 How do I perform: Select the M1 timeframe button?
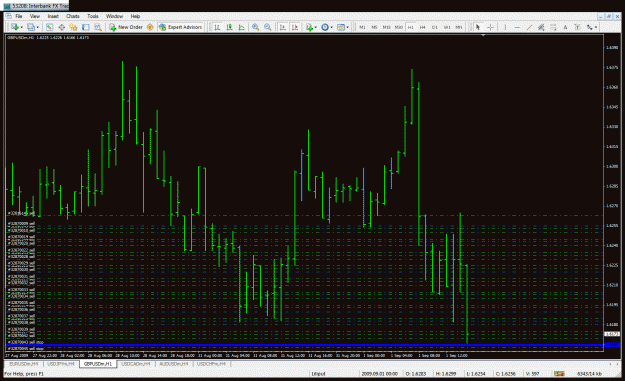[x=362, y=27]
